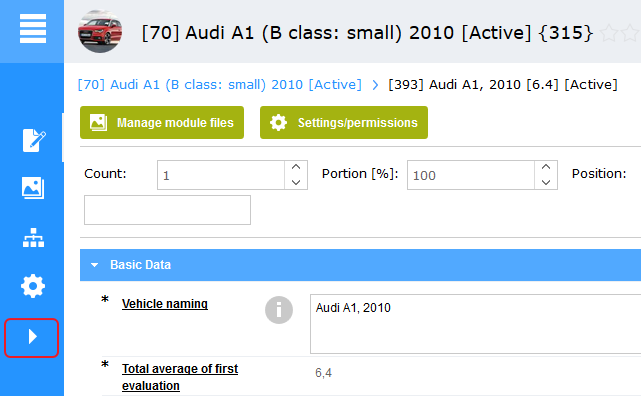Image resolution: width=641 pixels, height=396 pixels.
Task: Open the settings gear in sidebar
Action: coord(33,286)
